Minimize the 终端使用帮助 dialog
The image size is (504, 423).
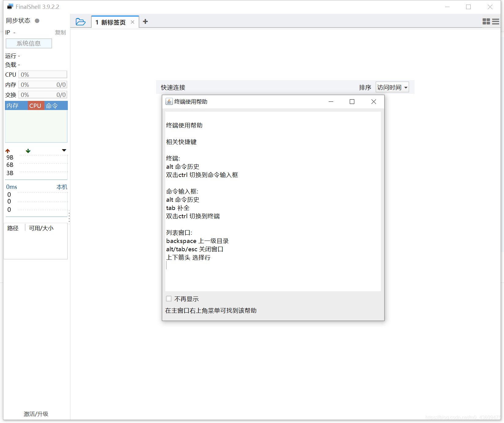331,101
